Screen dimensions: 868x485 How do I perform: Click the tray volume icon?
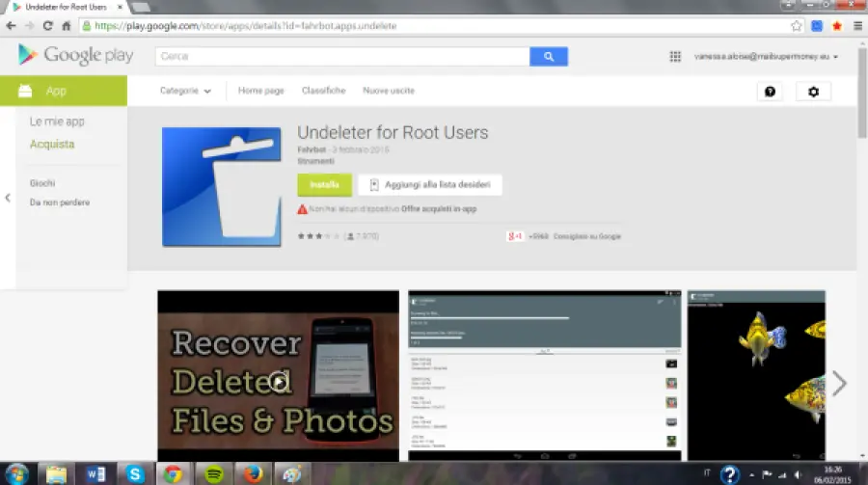click(798, 474)
